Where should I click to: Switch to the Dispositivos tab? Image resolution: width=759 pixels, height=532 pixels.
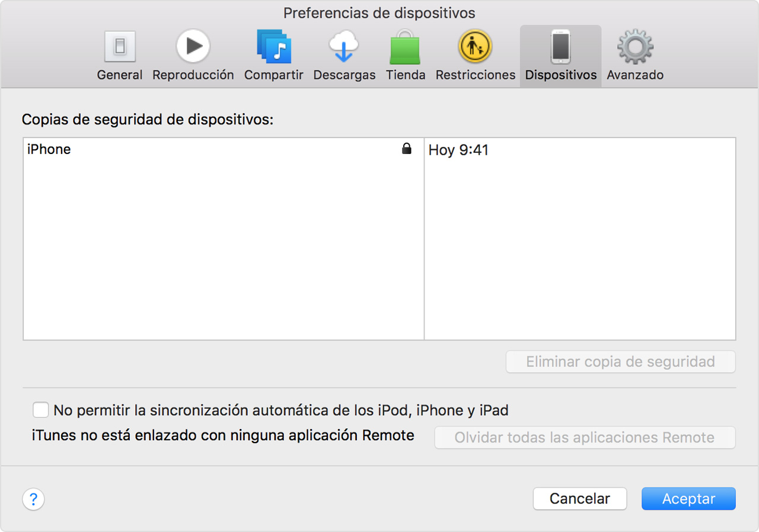click(x=560, y=53)
